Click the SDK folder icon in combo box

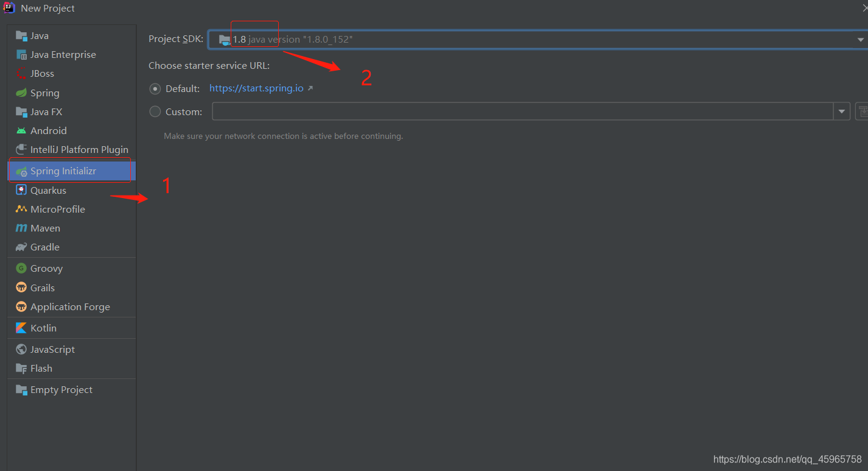coord(225,40)
